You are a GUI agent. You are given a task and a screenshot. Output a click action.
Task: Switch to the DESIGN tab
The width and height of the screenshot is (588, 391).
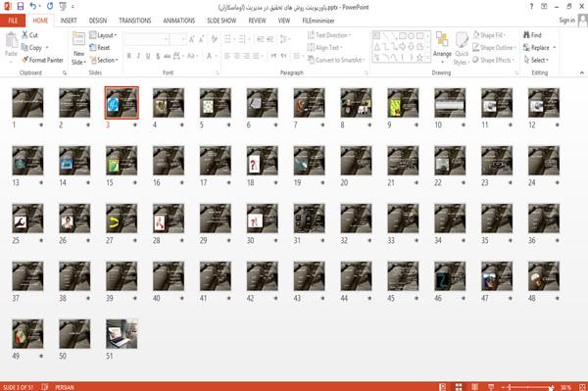click(x=98, y=21)
